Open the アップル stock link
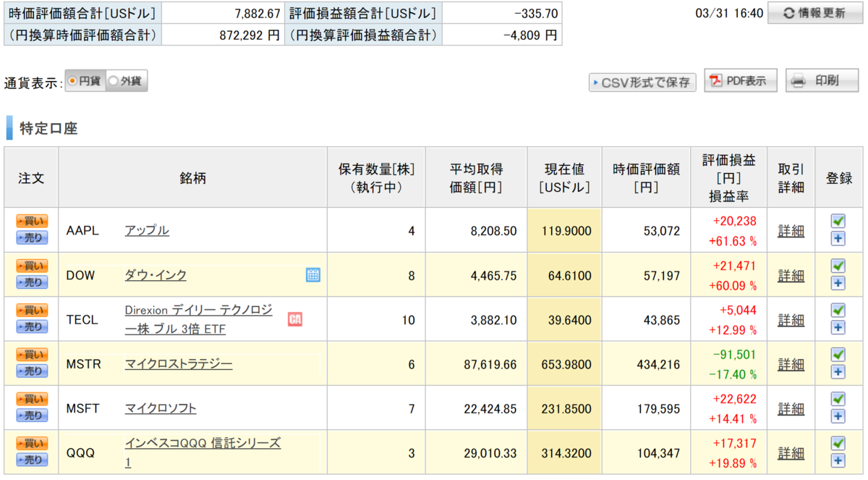 [147, 230]
